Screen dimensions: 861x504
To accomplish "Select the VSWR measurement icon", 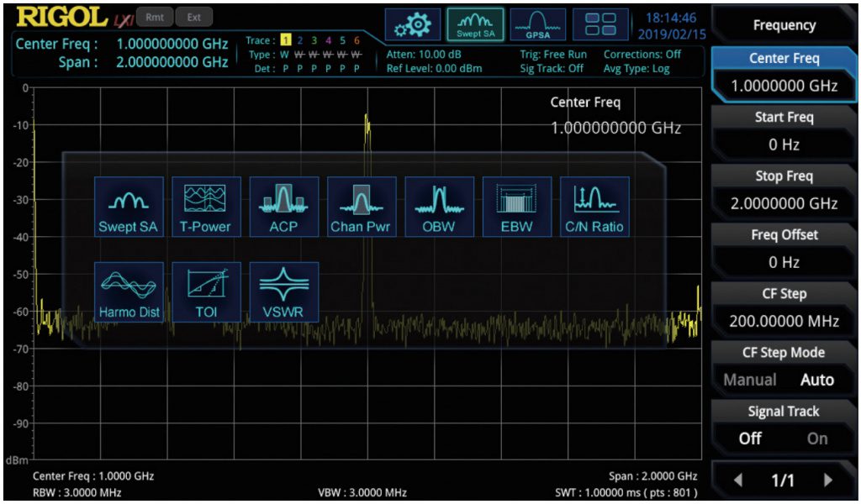I will coord(284,292).
